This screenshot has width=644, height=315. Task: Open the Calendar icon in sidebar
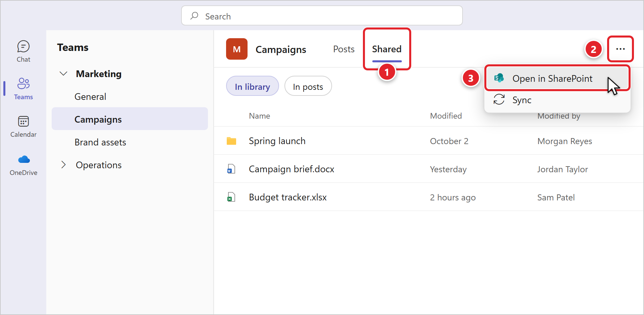pyautogui.click(x=23, y=121)
